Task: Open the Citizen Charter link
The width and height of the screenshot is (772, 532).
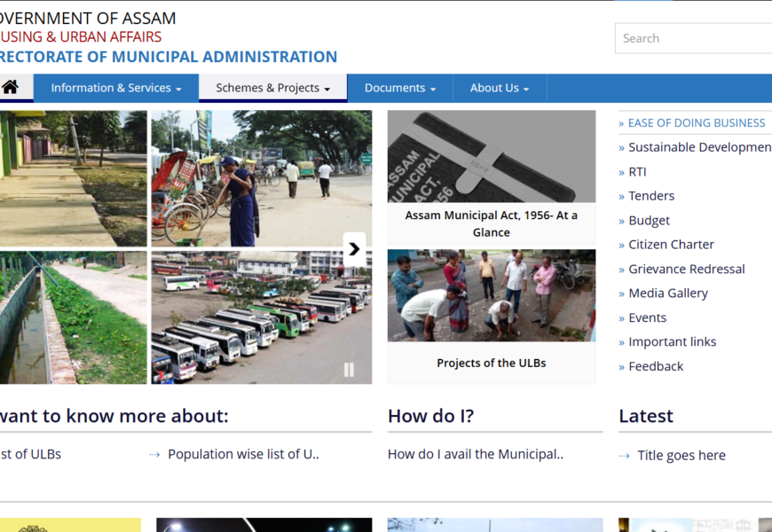Action: [x=671, y=245]
